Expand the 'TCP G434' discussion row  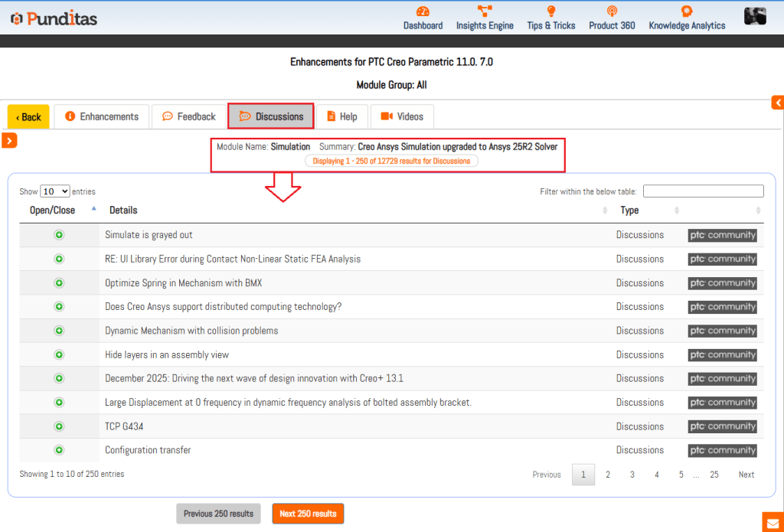coord(59,426)
